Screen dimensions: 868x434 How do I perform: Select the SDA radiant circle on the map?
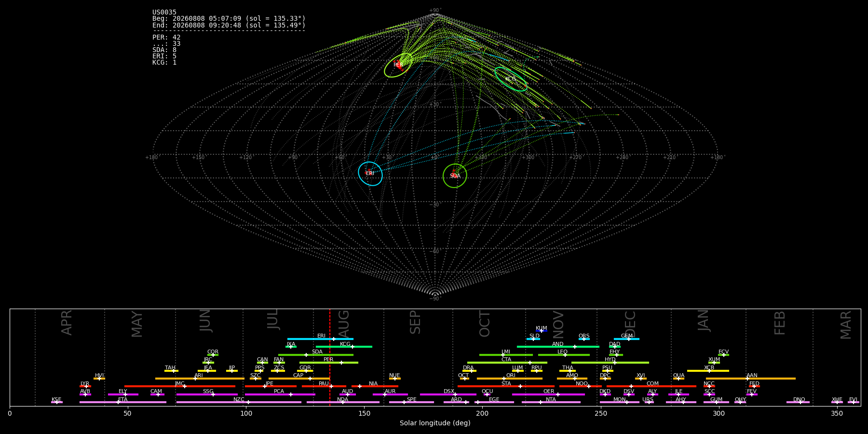455,176
